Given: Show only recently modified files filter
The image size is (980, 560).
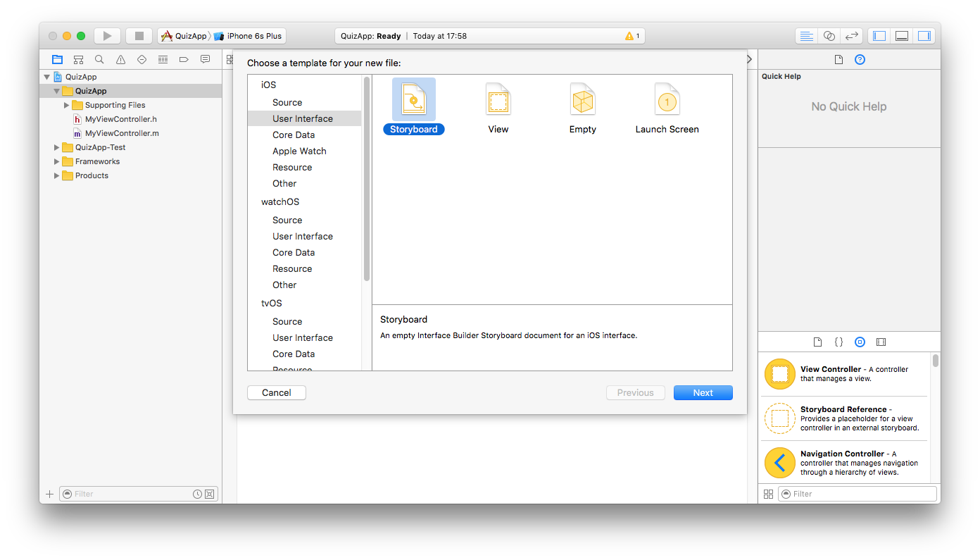Looking at the screenshot, I should pos(198,494).
